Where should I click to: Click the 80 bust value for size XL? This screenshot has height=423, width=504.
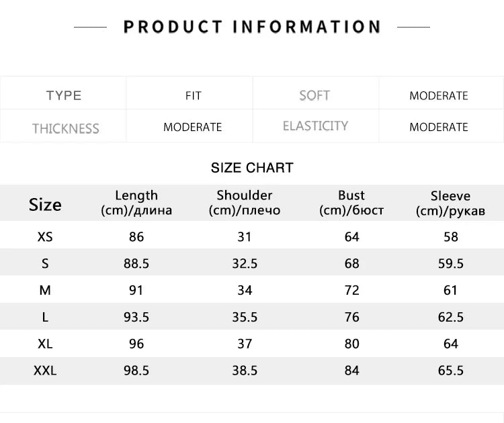351,344
